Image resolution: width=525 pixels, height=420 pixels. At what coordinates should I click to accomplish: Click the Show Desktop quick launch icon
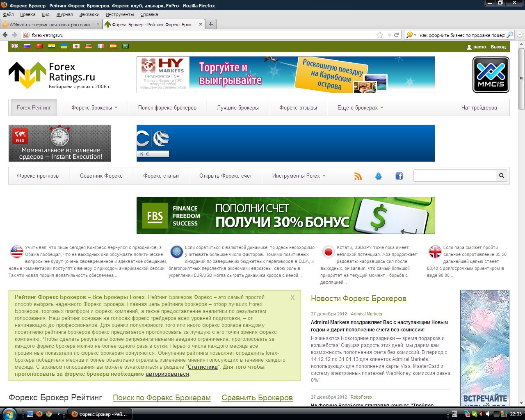coord(30,414)
